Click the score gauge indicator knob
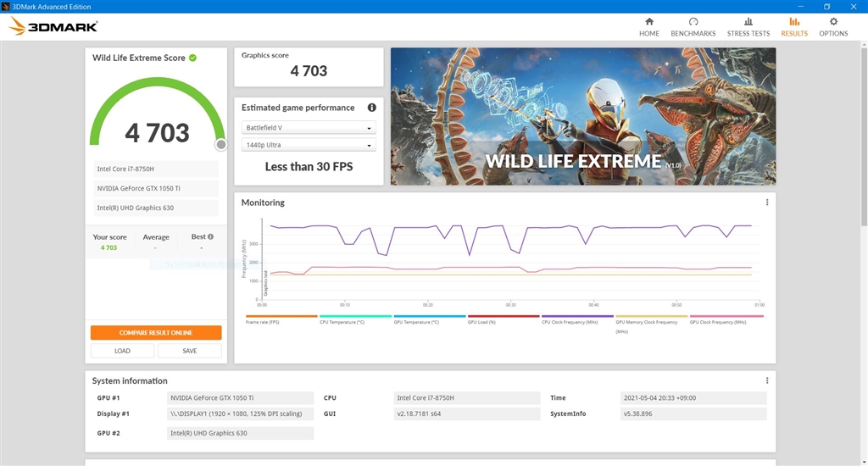Screen dimensions: 868x466 pyautogui.click(x=221, y=144)
